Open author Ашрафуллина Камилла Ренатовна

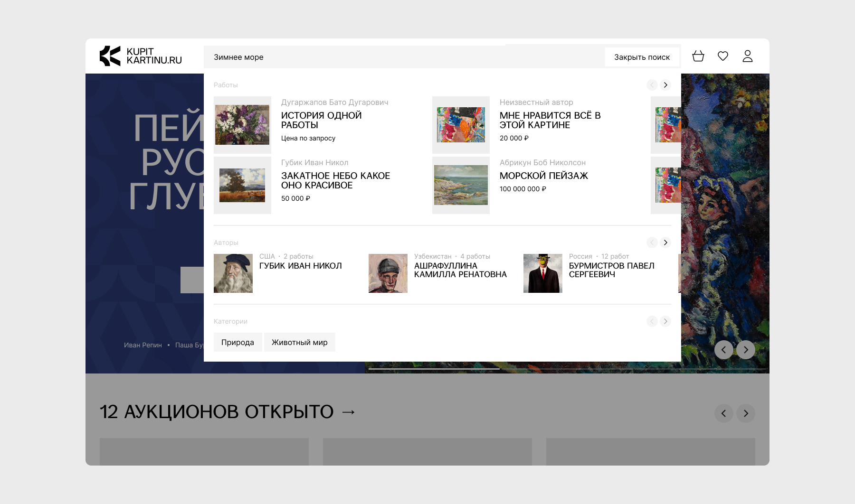460,270
